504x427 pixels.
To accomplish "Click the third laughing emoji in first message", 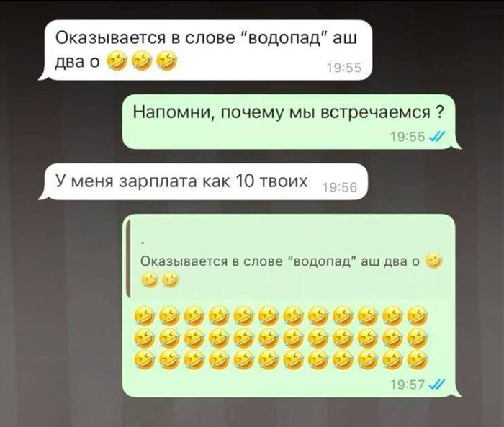I will click(167, 61).
